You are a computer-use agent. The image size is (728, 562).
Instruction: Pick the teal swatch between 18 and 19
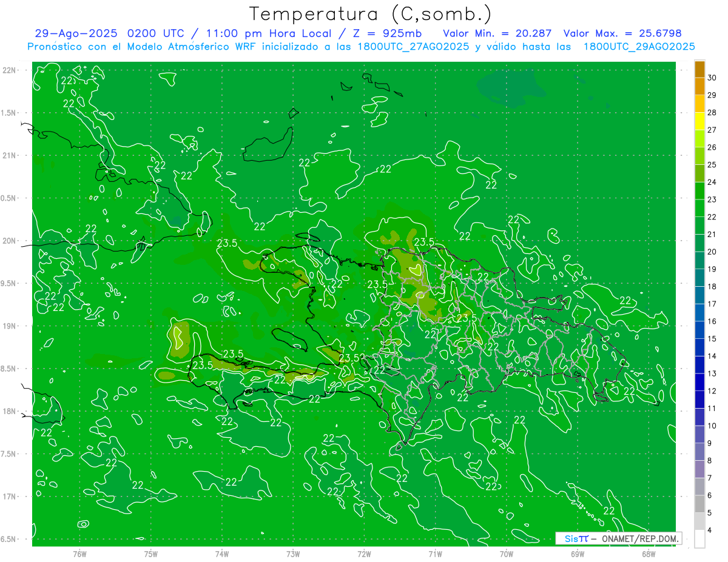click(x=700, y=278)
